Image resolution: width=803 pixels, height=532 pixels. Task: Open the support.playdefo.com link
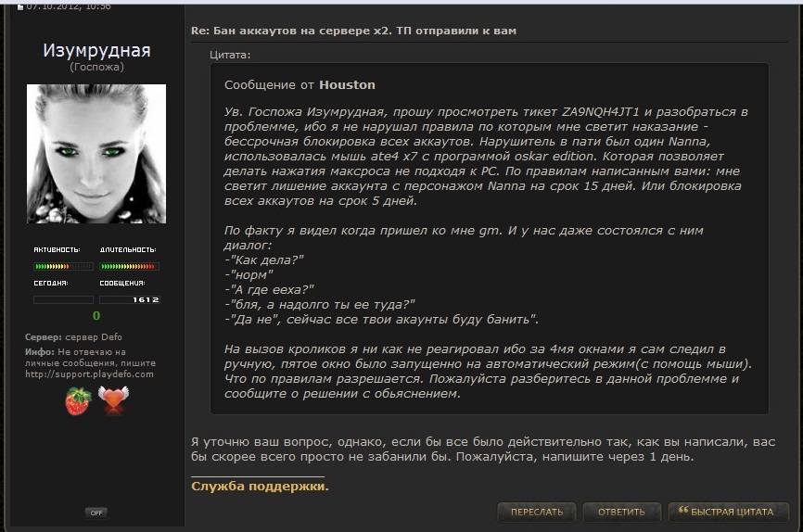click(x=89, y=374)
